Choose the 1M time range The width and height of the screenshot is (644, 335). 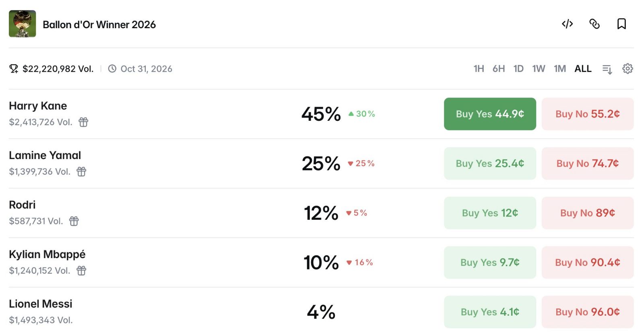(560, 69)
